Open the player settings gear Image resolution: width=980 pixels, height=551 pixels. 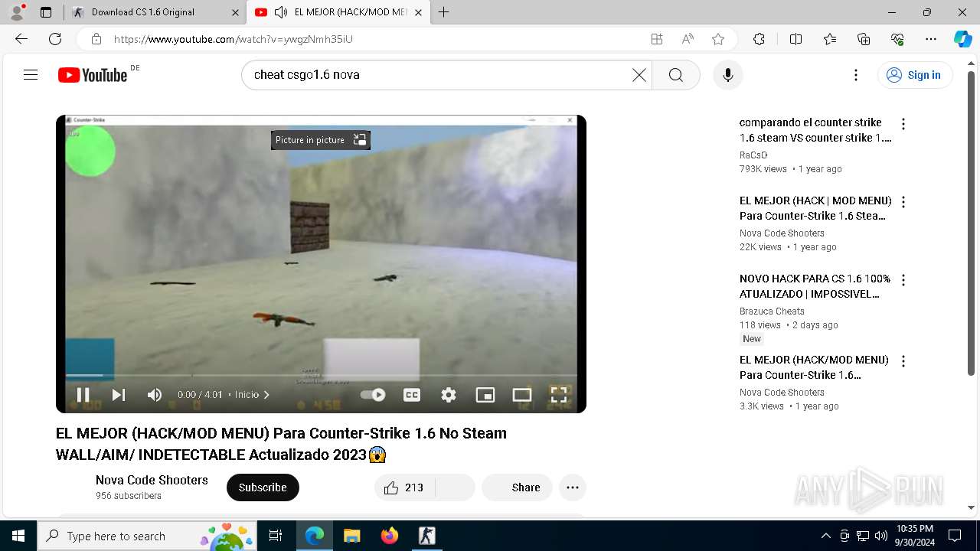449,395
